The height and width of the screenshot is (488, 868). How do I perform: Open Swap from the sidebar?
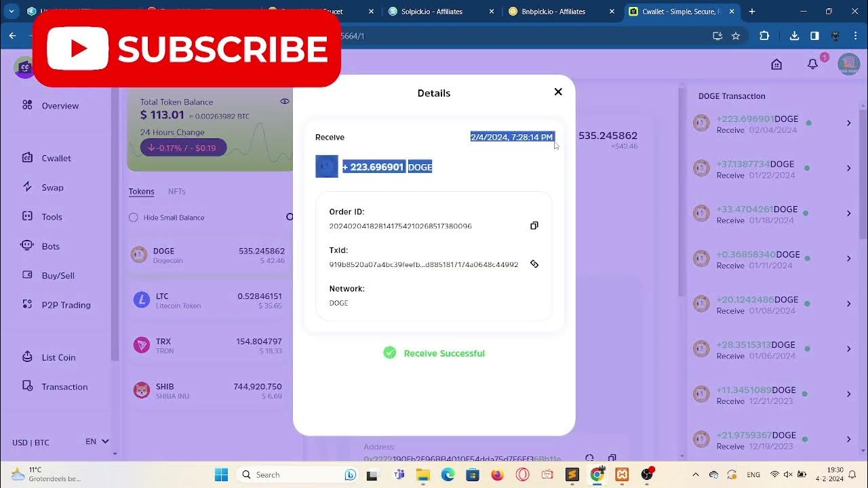tap(52, 188)
